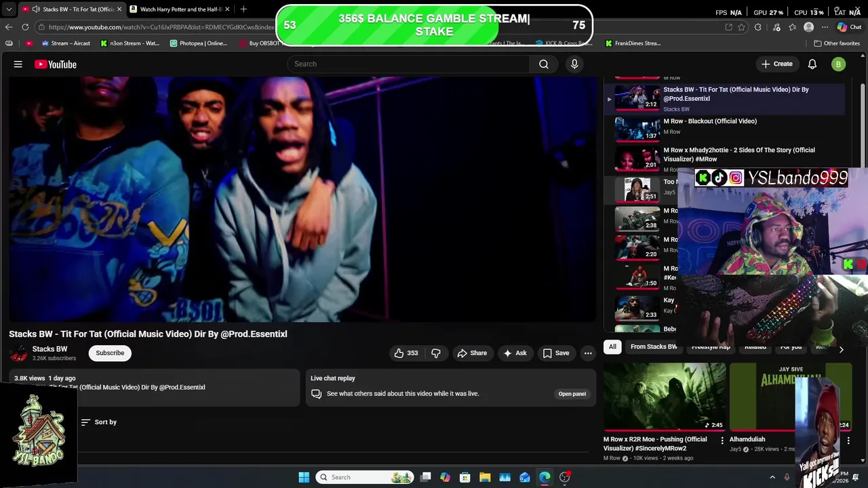
Task: Subscribe to Stacks BW channel
Action: coord(110,353)
